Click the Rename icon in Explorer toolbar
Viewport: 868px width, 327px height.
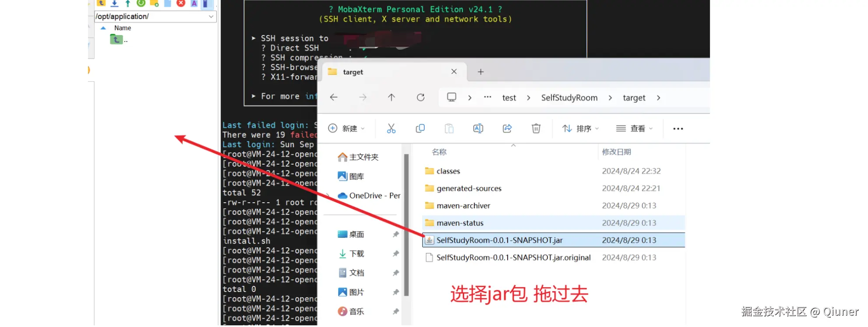tap(478, 128)
